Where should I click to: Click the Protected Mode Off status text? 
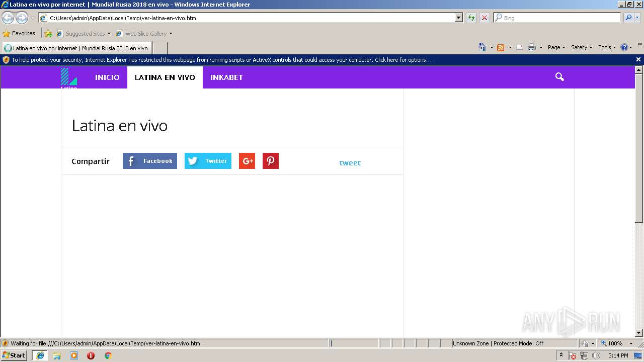pos(518,343)
